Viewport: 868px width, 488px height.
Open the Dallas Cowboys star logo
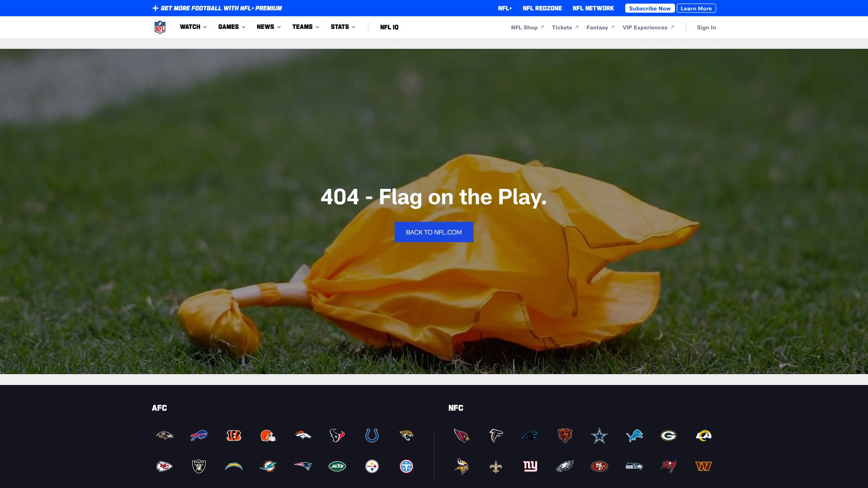pyautogui.click(x=599, y=436)
